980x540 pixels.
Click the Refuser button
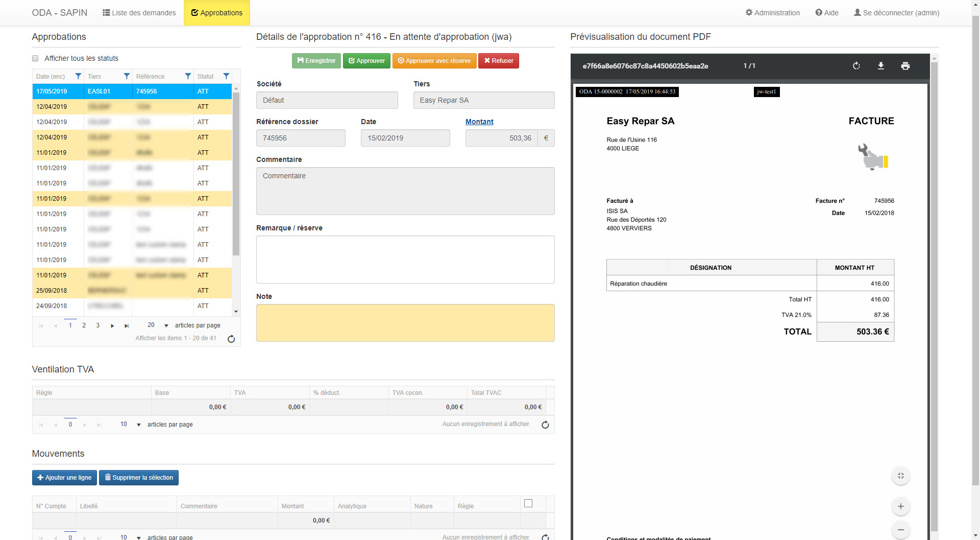coord(499,61)
